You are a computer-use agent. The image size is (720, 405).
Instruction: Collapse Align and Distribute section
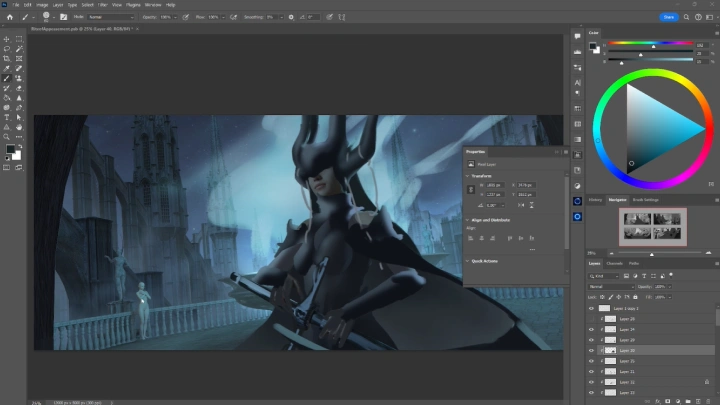click(x=468, y=220)
